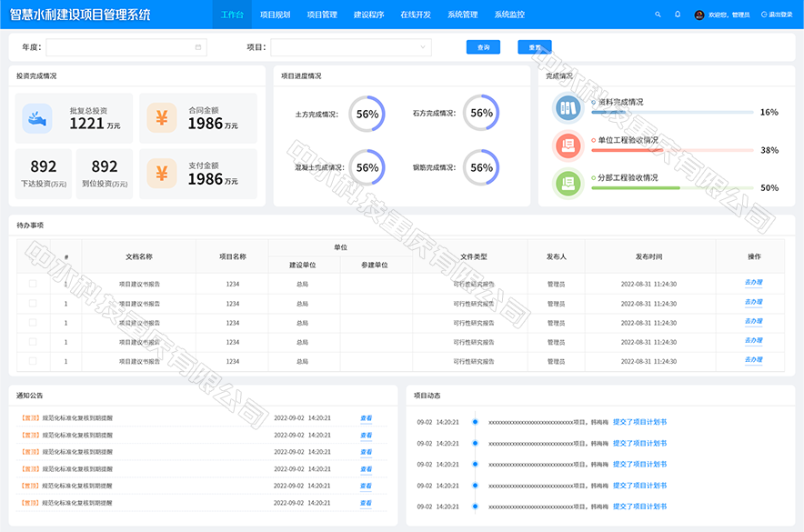
Task: Tick the checkbox in third 待办事项 row
Action: 33,322
